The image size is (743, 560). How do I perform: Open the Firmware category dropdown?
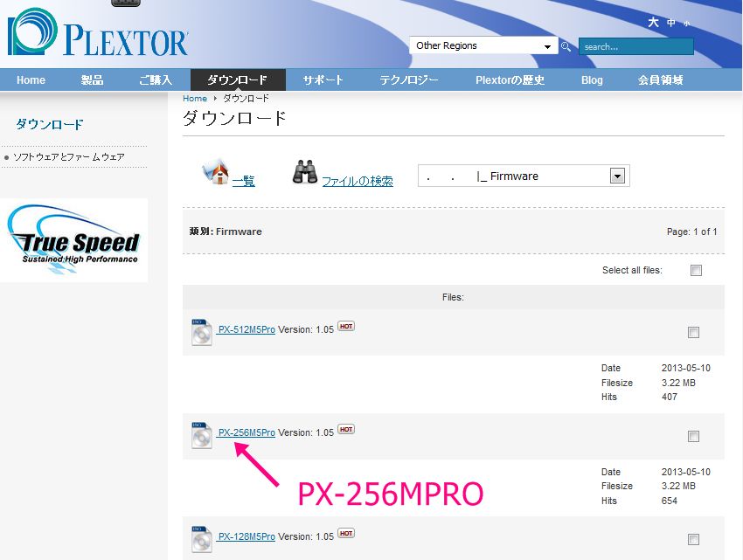point(524,176)
